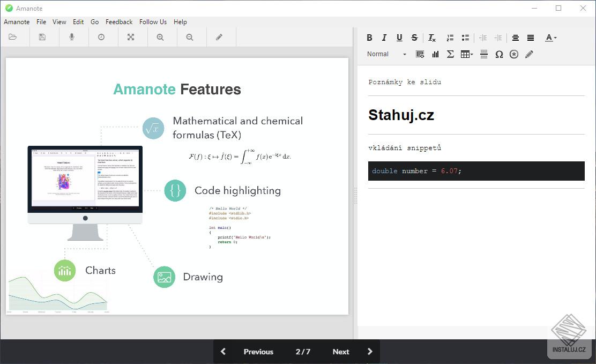
Task: Zoom in on the slide
Action: pyautogui.click(x=160, y=37)
